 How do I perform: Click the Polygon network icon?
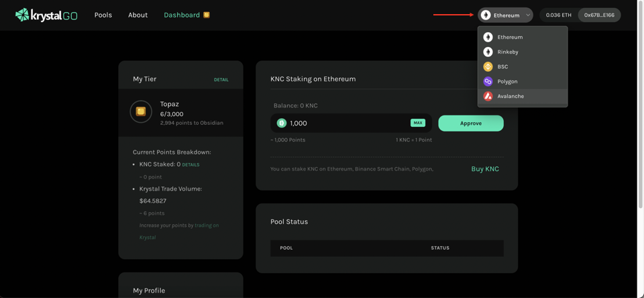pyautogui.click(x=488, y=81)
